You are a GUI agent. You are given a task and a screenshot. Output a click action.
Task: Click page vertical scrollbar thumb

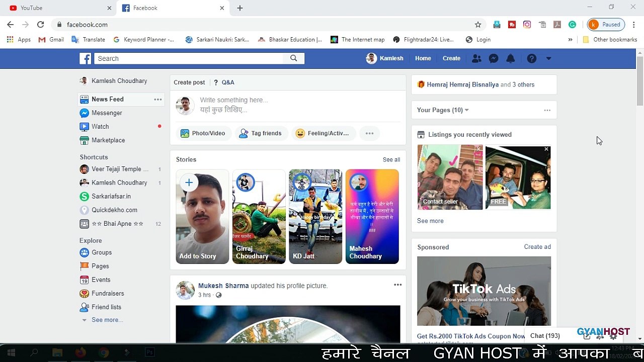point(639,82)
